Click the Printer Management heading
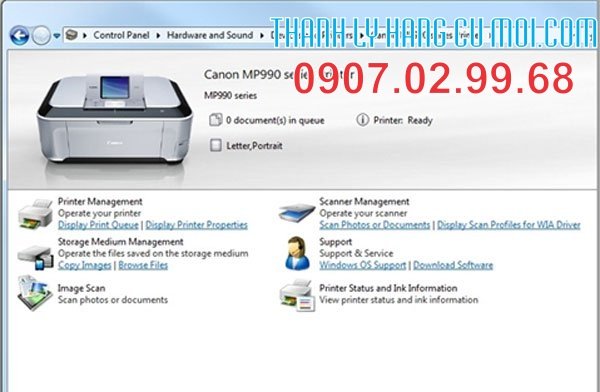 [100, 201]
